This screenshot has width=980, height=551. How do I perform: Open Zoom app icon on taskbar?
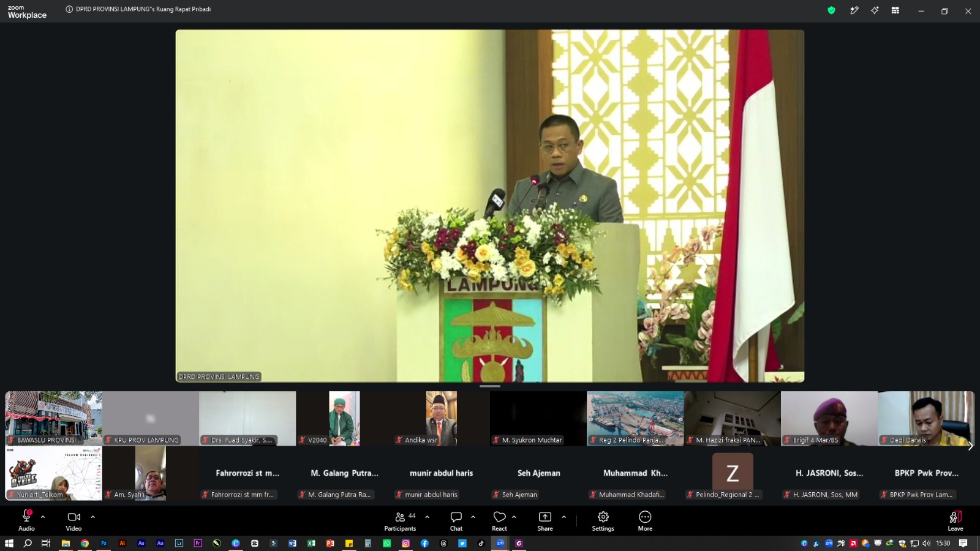click(500, 543)
